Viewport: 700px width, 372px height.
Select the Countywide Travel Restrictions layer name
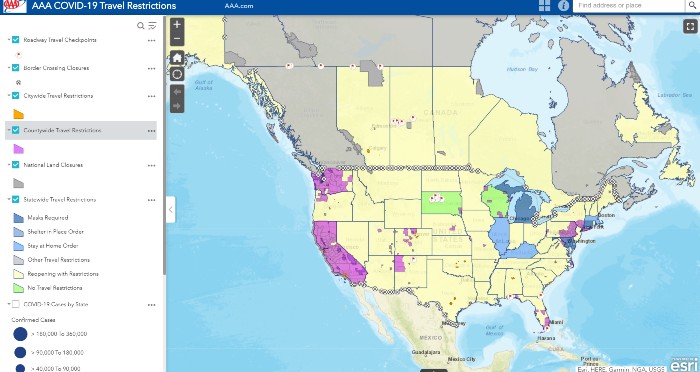coord(62,130)
